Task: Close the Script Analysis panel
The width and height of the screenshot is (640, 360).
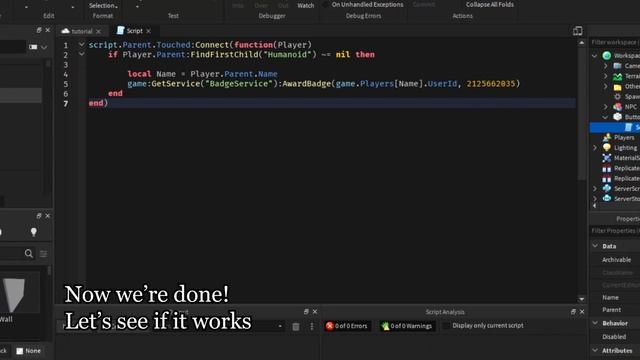Action: pyautogui.click(x=582, y=312)
